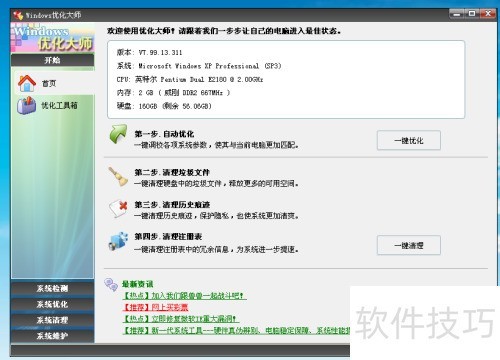Minimize the Windows优化大师 window
The width and height of the screenshot is (500, 360).
pyautogui.click(x=457, y=14)
